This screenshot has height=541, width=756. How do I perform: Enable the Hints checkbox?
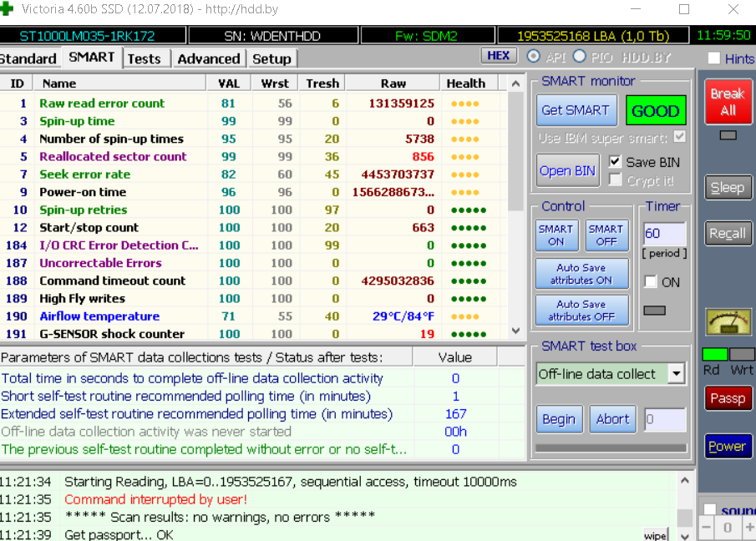click(x=714, y=58)
